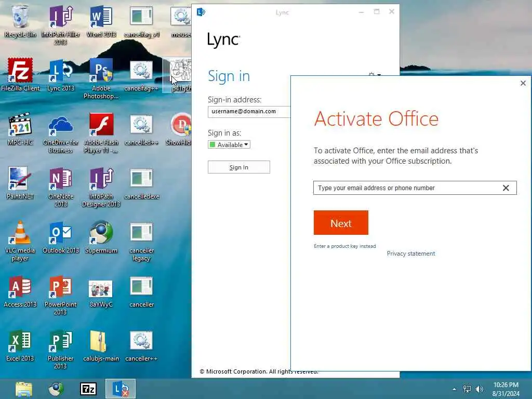Open MPC-HC media player shortcut

click(x=20, y=129)
